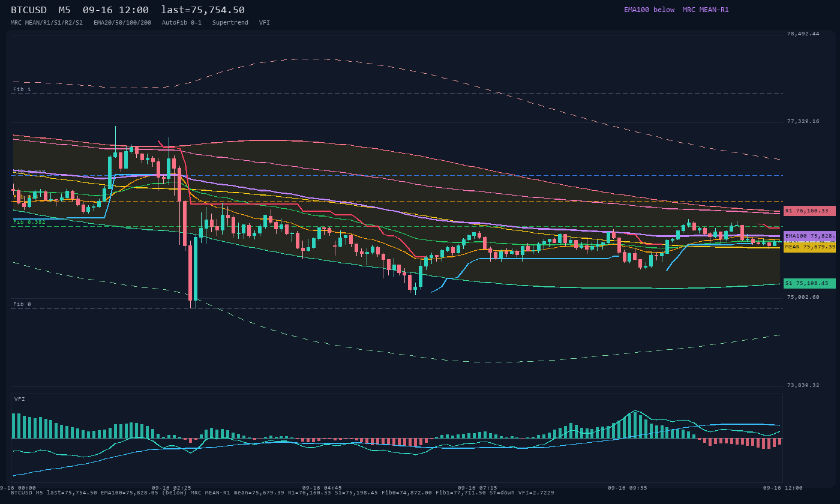The width and height of the screenshot is (840, 504).
Task: Click the 78,492.44 price axis label
Action: coord(803,34)
